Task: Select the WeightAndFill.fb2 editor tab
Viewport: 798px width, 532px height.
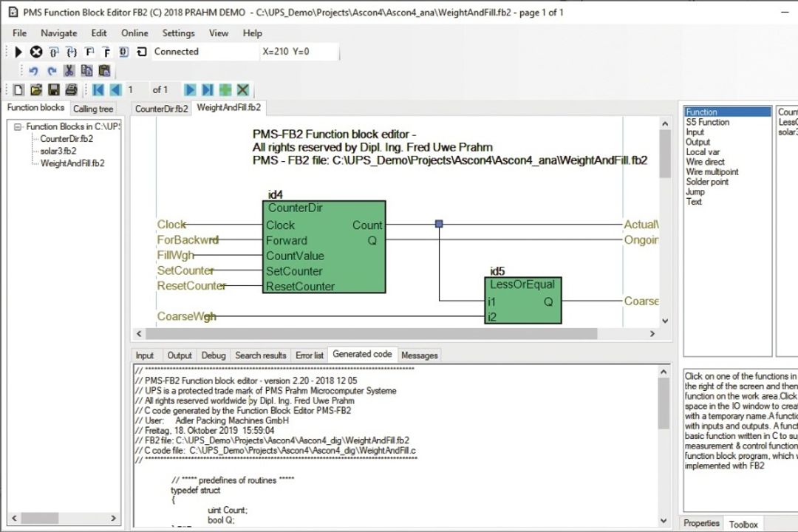Action: click(228, 107)
